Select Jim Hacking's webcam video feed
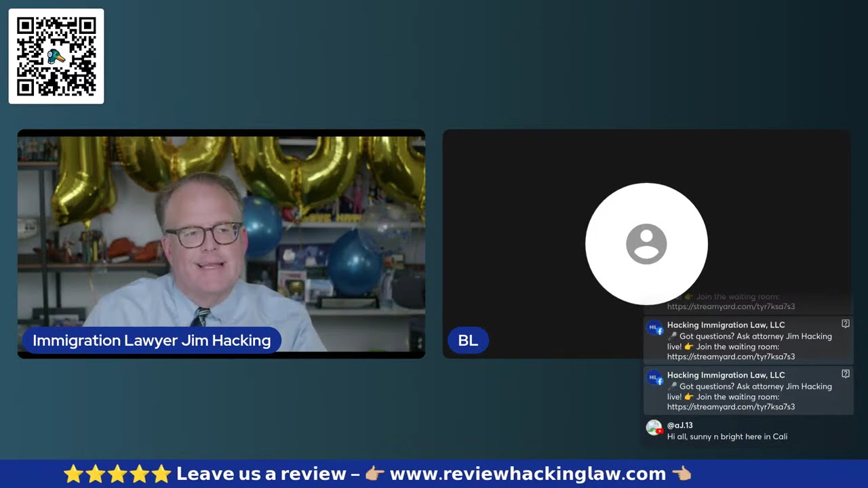 (221, 244)
